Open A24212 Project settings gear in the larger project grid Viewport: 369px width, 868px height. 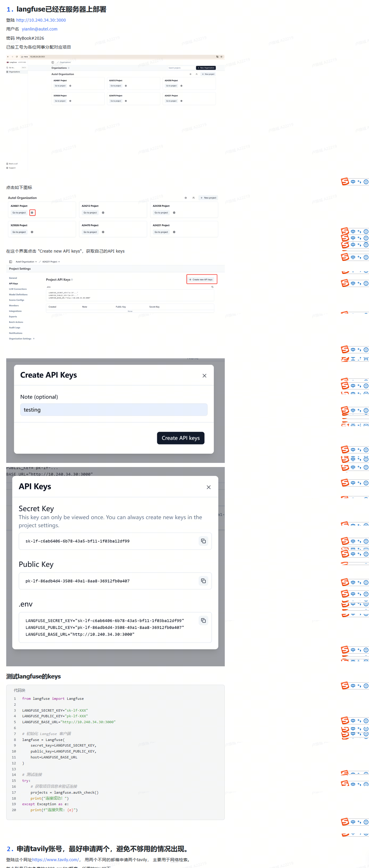pyautogui.click(x=103, y=213)
